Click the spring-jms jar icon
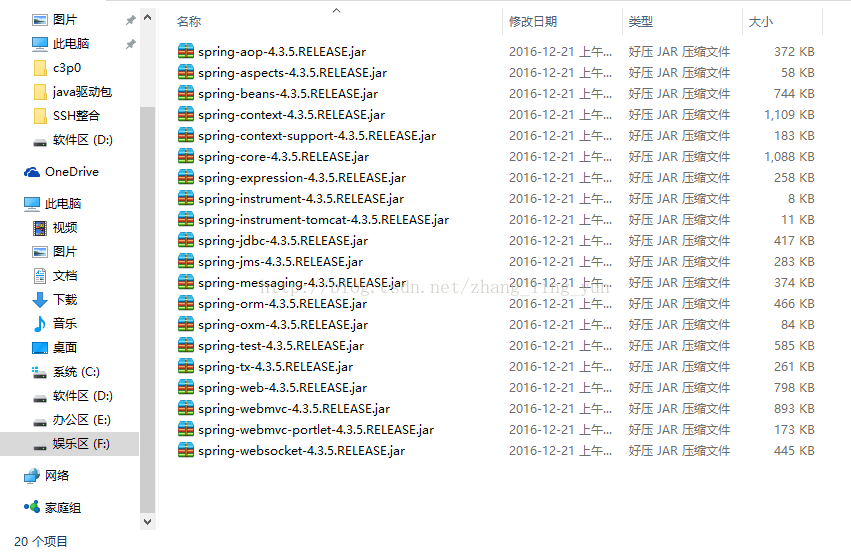 click(186, 261)
